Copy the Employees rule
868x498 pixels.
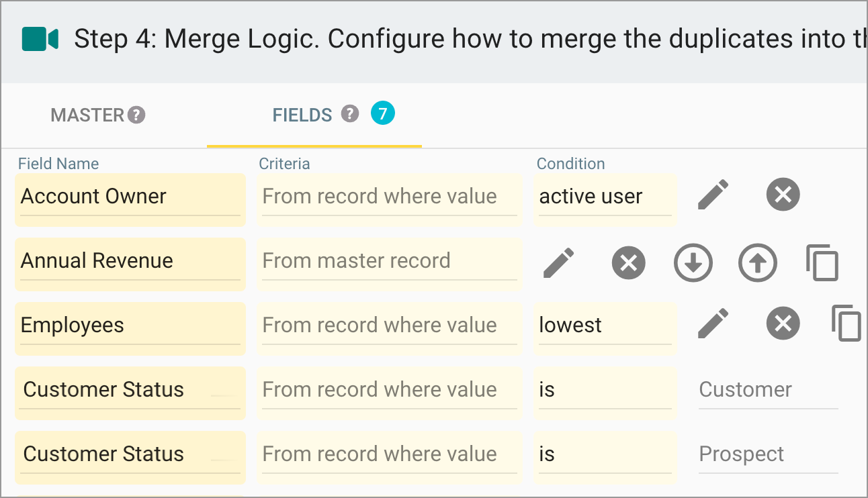coord(847,323)
